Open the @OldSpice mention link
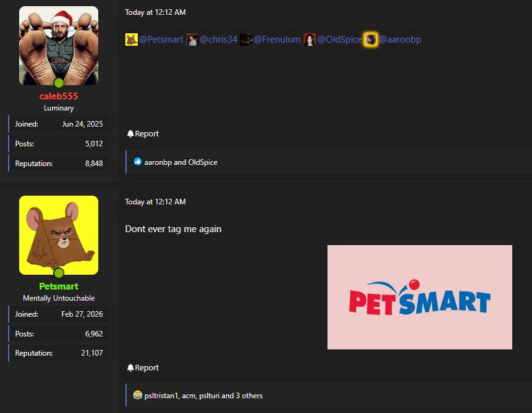 [339, 40]
